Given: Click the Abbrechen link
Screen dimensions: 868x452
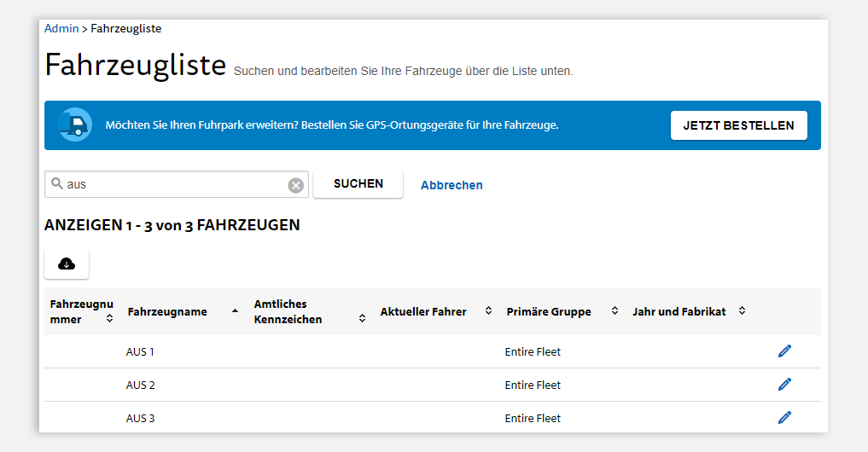Looking at the screenshot, I should pyautogui.click(x=451, y=185).
